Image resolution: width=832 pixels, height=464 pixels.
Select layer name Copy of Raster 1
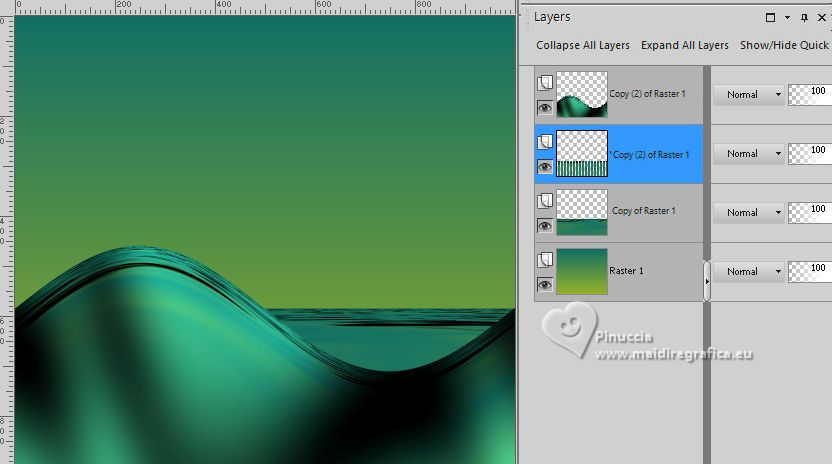[644, 211]
